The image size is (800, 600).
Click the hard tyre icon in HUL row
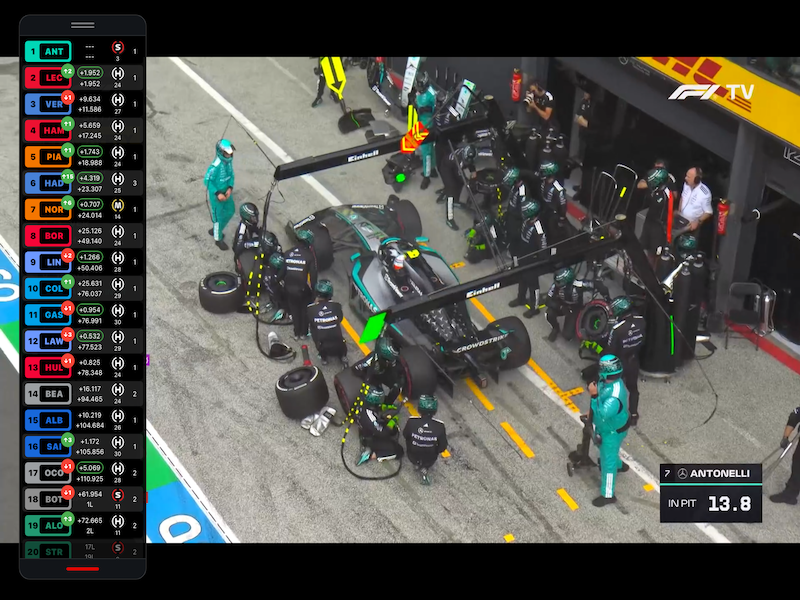tap(118, 363)
